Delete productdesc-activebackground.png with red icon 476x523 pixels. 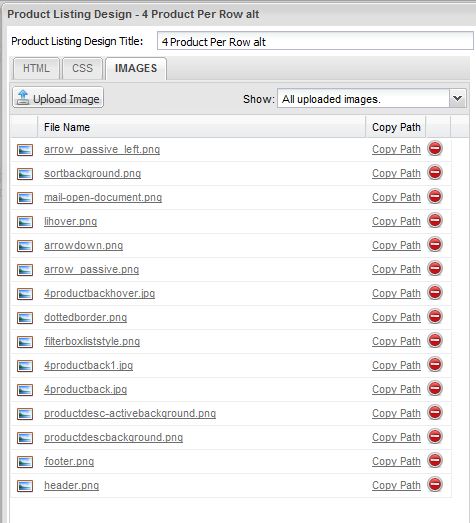pos(435,413)
